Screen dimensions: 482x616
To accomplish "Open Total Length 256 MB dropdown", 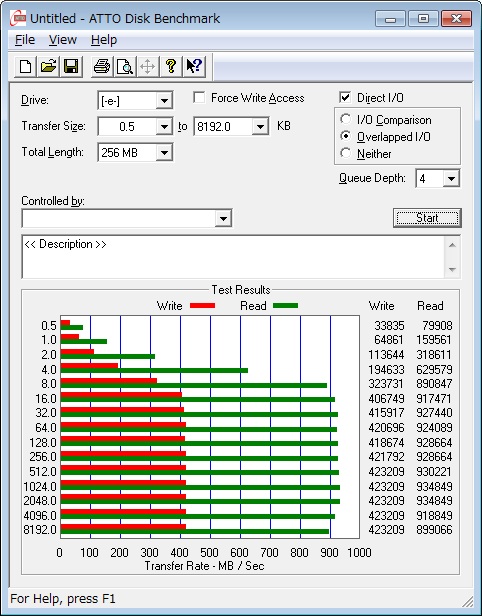I will [164, 152].
